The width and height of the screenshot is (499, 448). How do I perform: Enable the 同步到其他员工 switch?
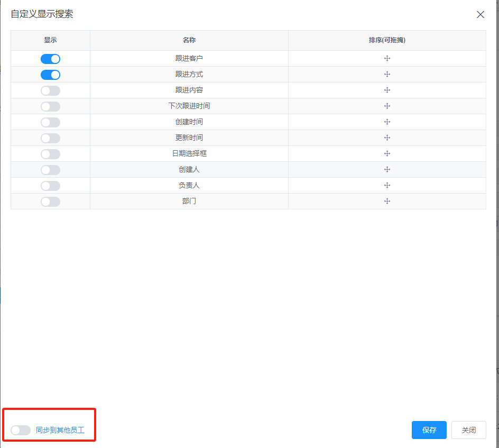click(x=21, y=430)
